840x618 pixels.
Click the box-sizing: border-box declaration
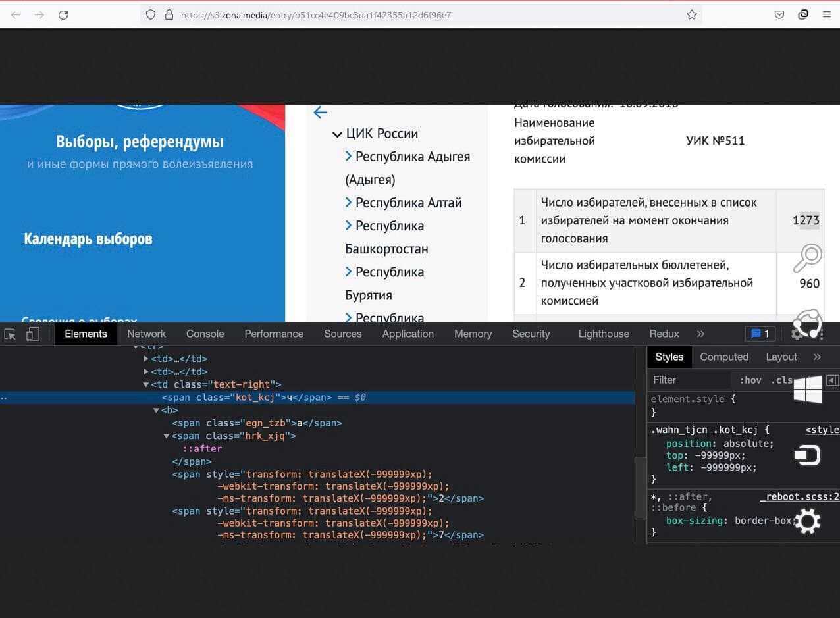pos(731,521)
